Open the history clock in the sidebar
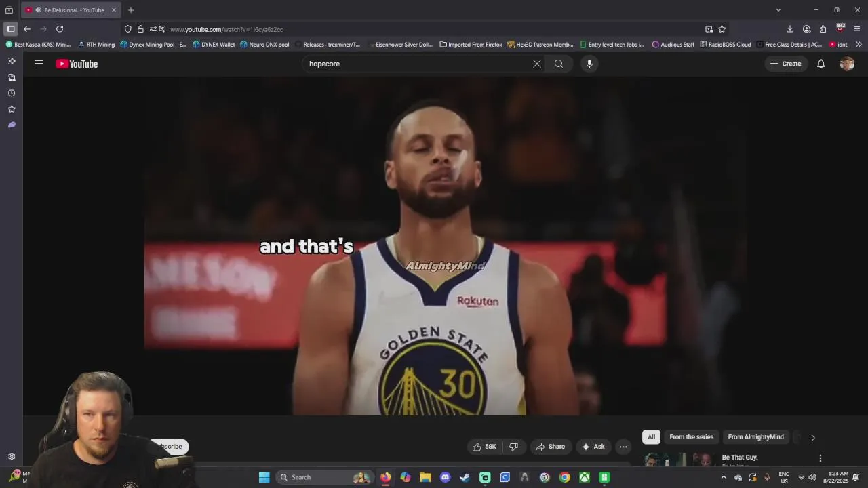868x488 pixels. pyautogui.click(x=12, y=94)
